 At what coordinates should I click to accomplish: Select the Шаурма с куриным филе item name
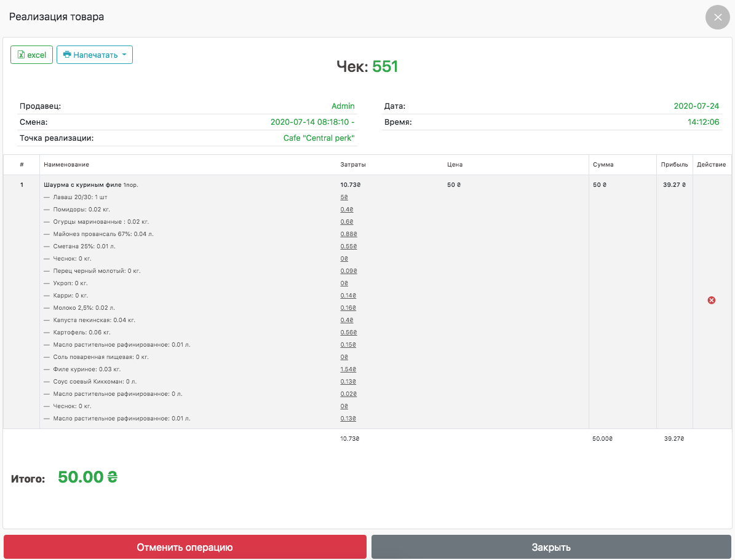tap(82, 184)
